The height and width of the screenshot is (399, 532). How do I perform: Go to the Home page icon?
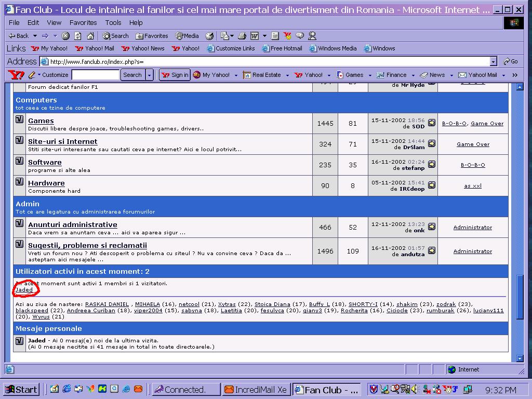(x=90, y=36)
